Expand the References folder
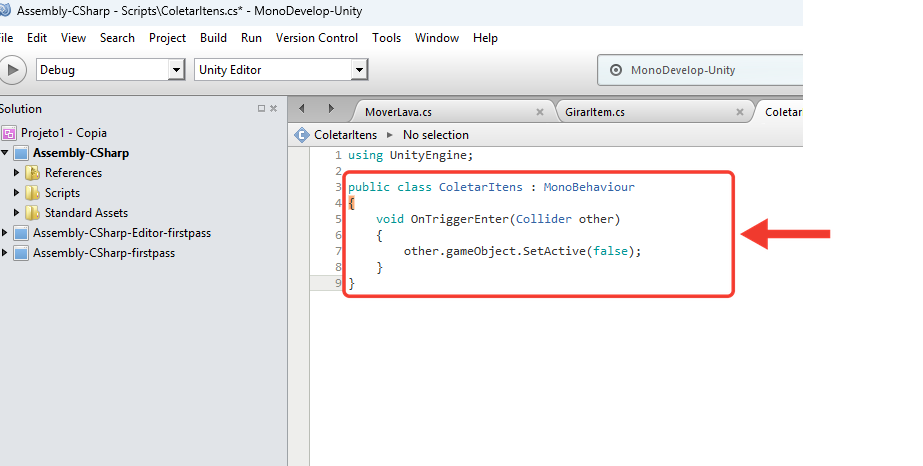 16,173
